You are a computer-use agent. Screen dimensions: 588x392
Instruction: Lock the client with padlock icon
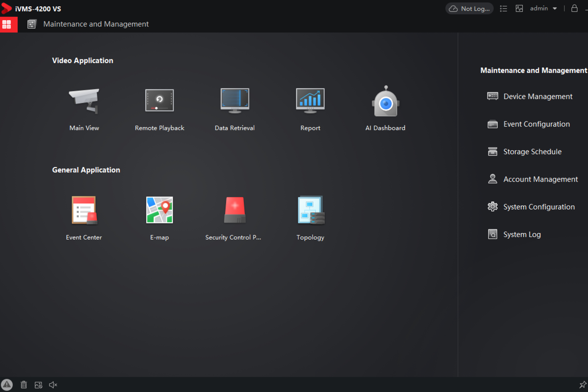click(574, 8)
